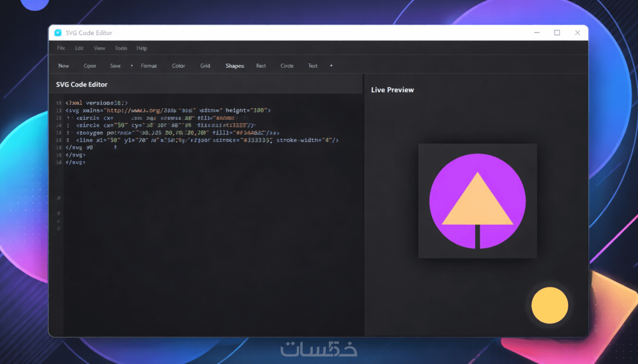This screenshot has width=638, height=364.
Task: Minimize the SVG Code Editor window
Action: pyautogui.click(x=537, y=33)
